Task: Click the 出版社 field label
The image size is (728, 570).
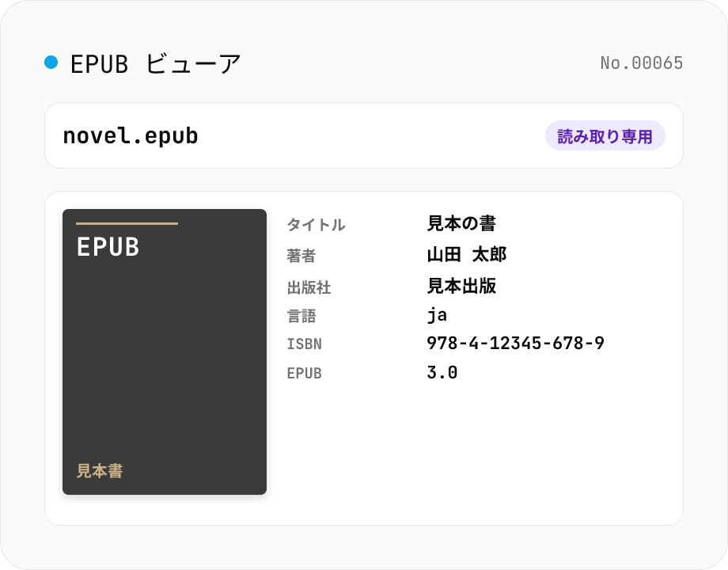Action: coord(309,287)
